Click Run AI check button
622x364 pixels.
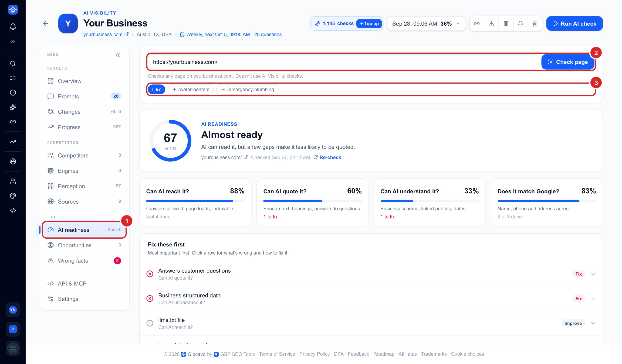tap(574, 23)
